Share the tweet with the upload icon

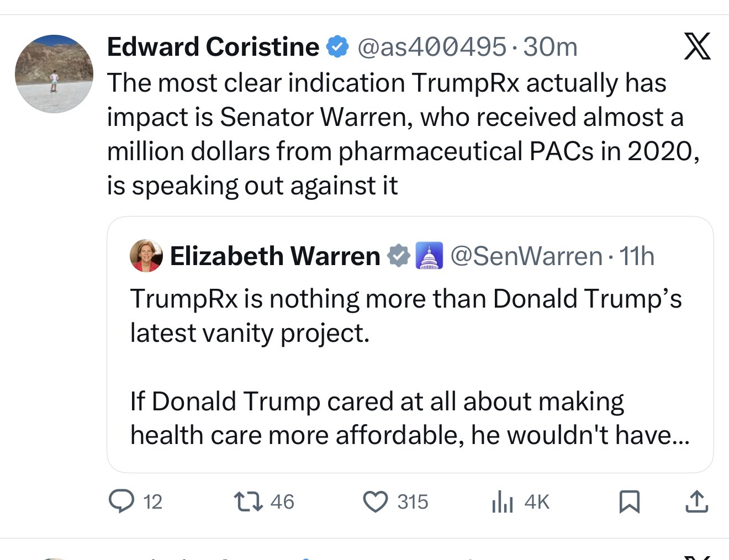[696, 501]
